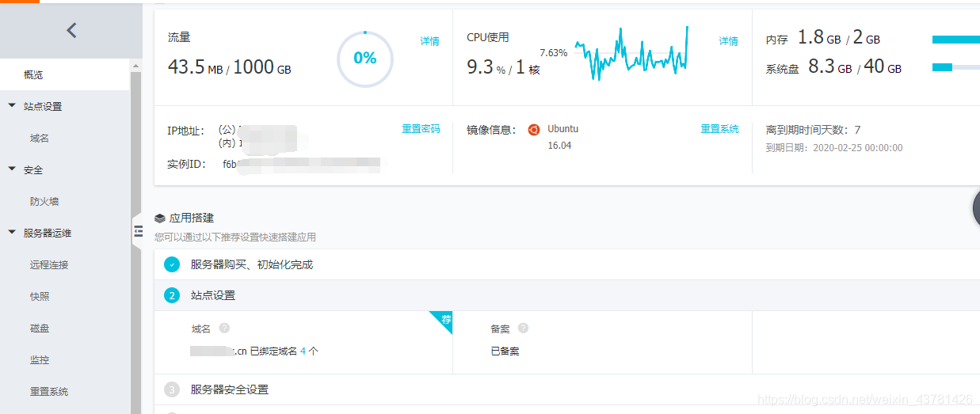980x414 pixels.
Task: Click the 43.5 MB / 1000 GB traffic value
Action: coord(230,67)
